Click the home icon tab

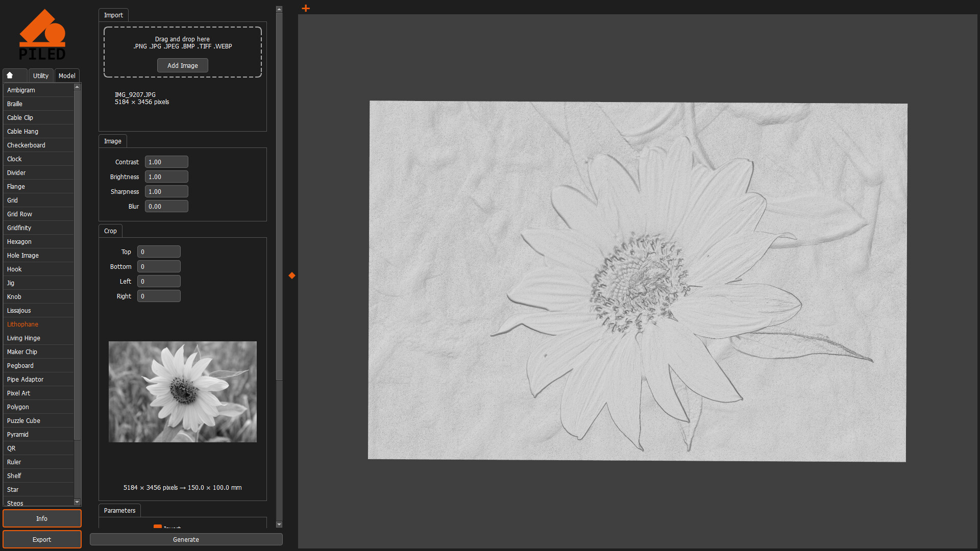point(14,75)
